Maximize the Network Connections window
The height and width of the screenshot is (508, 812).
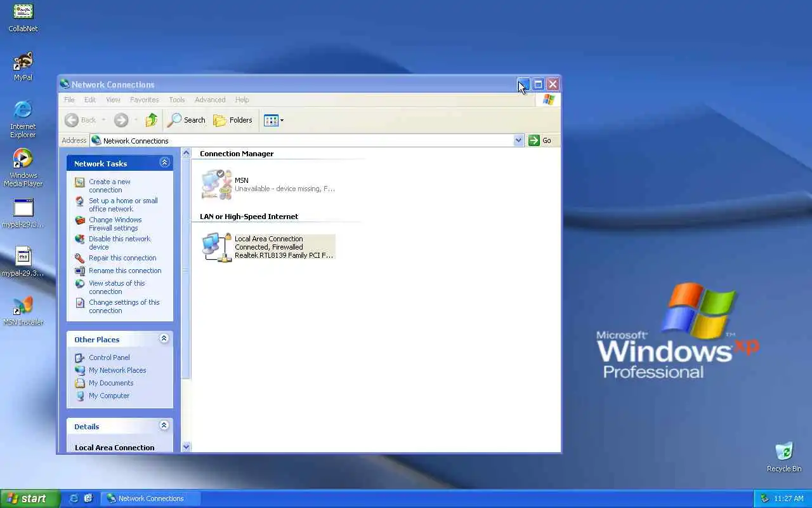coord(538,84)
